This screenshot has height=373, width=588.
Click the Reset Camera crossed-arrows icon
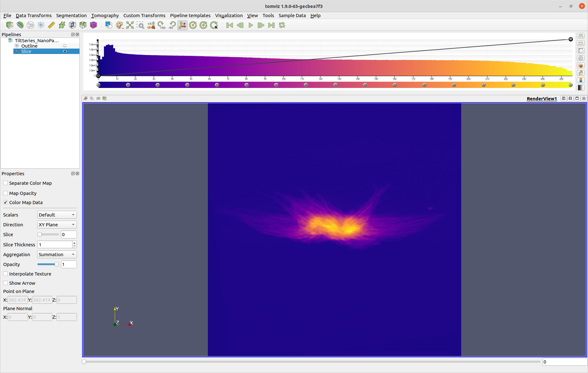[130, 25]
